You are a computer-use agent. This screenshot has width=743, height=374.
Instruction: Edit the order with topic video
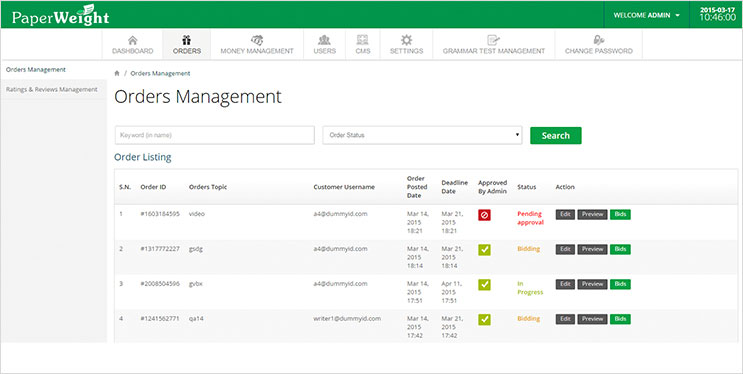pyautogui.click(x=565, y=214)
